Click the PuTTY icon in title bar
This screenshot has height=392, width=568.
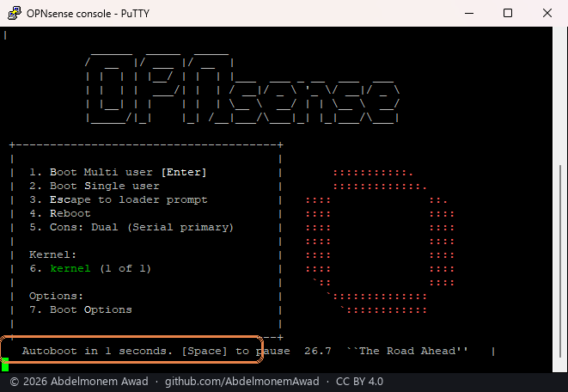point(14,13)
